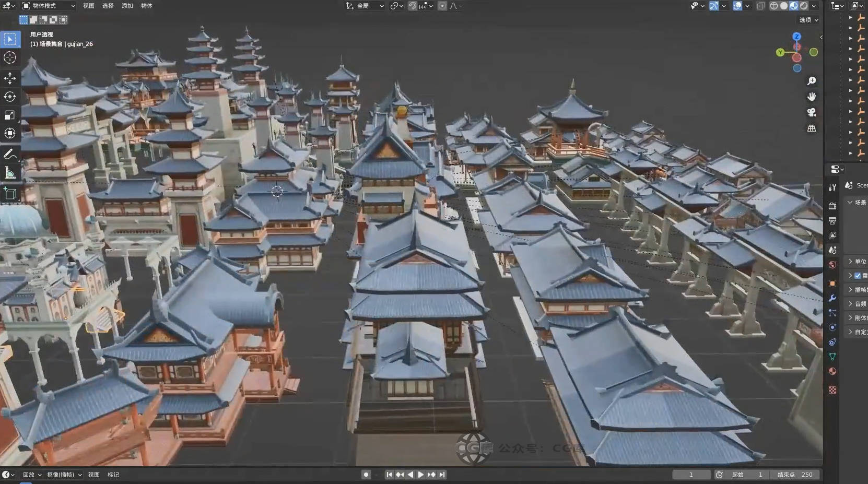The image size is (868, 484).
Task: Open the Modifier wrench properties tab
Action: pyautogui.click(x=832, y=298)
